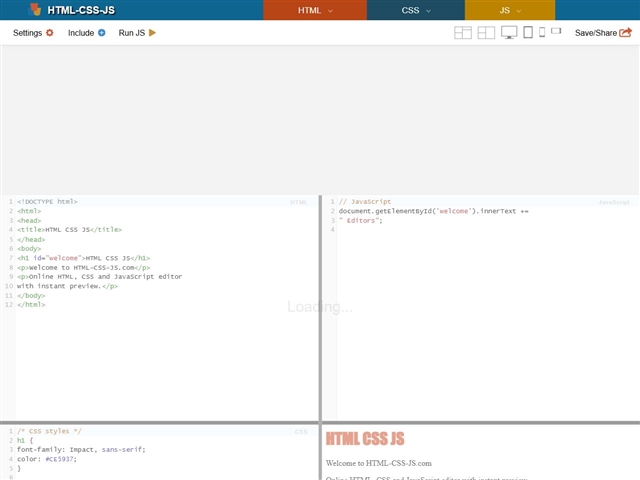Switch to the two-column split layout icon
This screenshot has height=480, width=640.
tap(486, 33)
